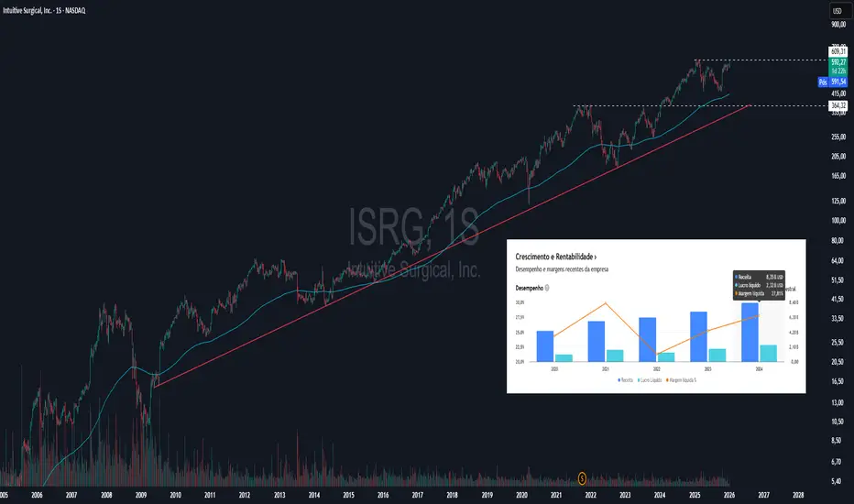Click the info icon next to Desempenho
The width and height of the screenshot is (854, 504).
tap(547, 288)
